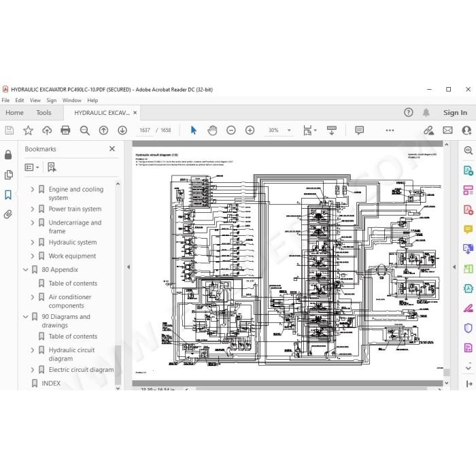Viewport: 476px width, 476px height.
Task: Click the upload to cloud icon
Action: (47, 131)
